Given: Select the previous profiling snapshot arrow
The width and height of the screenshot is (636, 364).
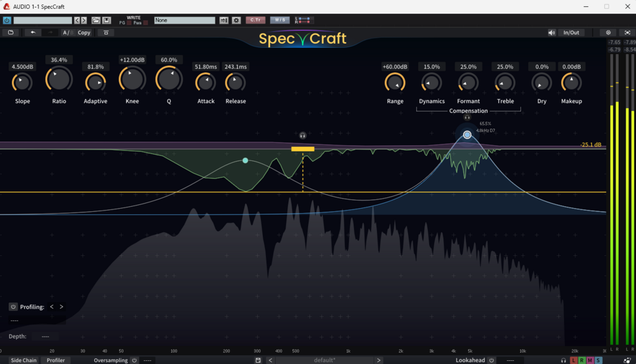Looking at the screenshot, I should click(52, 307).
